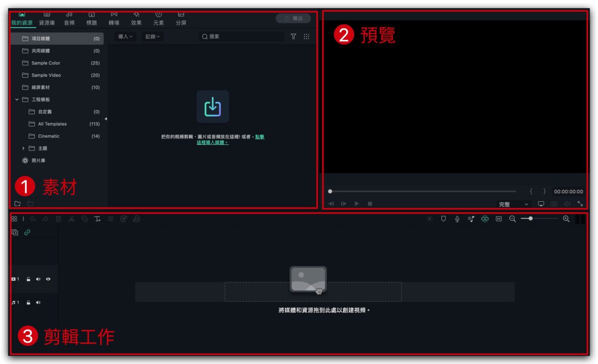Toggle lock on audio track 1
598x364 pixels.
pyautogui.click(x=28, y=302)
